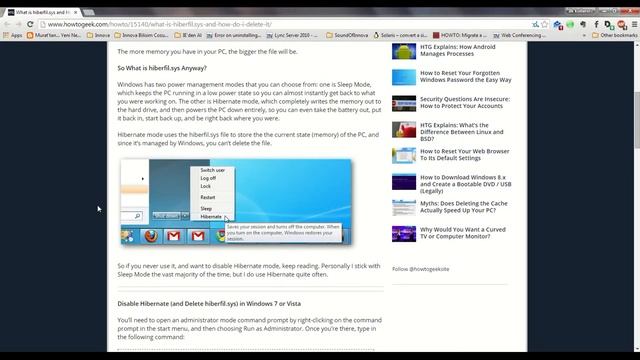The image size is (640, 360).
Task: Click the Facebook extension icon
Action: point(596,24)
